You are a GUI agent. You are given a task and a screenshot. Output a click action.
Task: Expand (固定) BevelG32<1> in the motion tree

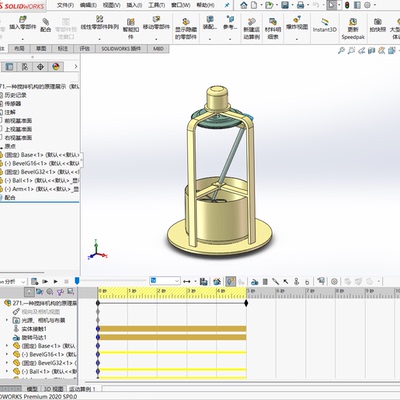click(7, 363)
